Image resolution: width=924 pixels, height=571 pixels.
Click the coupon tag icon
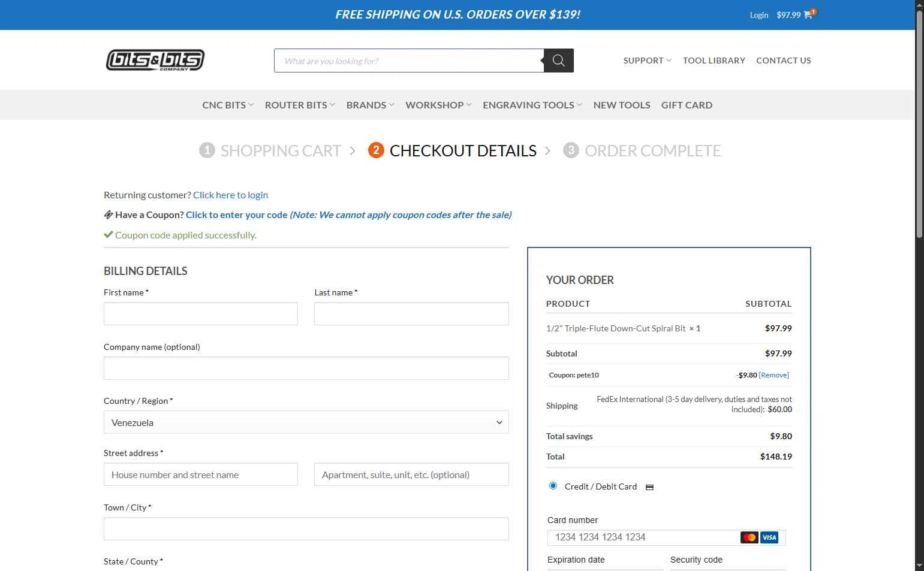pos(109,214)
